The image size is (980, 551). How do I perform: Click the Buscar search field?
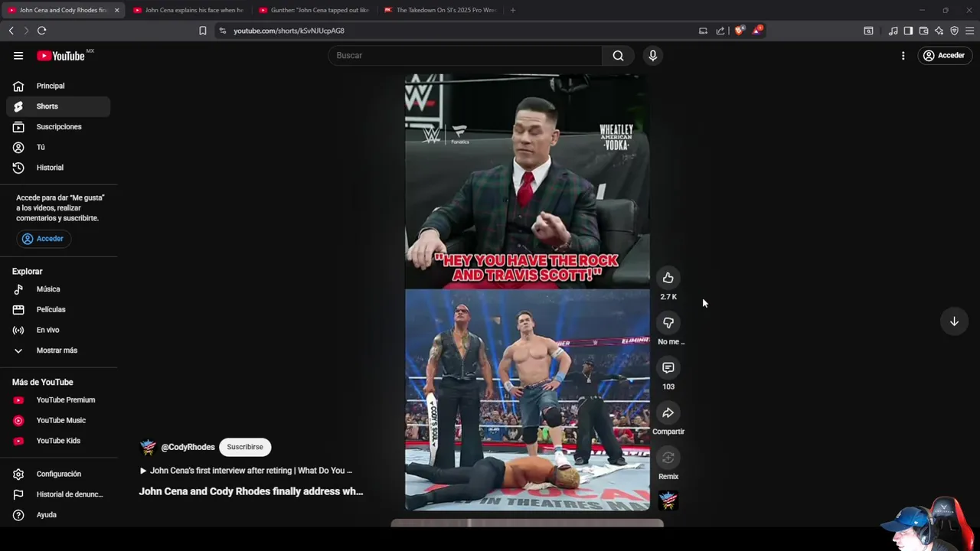pos(465,55)
